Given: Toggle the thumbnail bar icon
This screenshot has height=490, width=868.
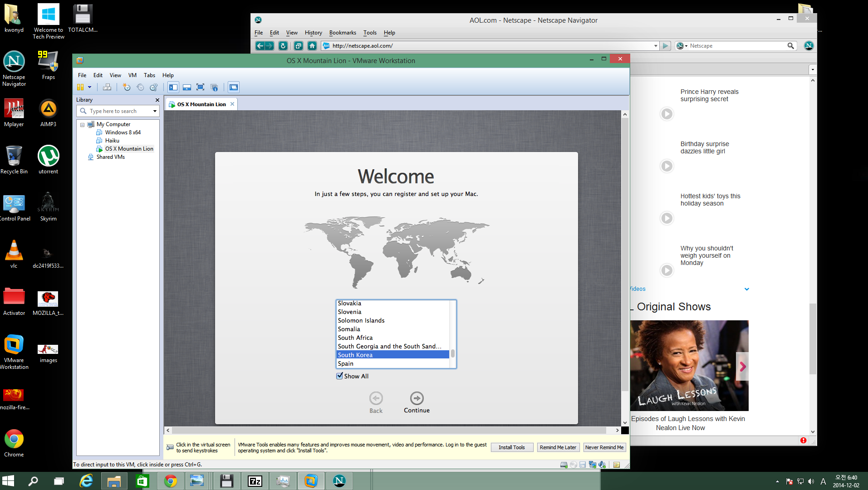Looking at the screenshot, I should click(x=187, y=87).
